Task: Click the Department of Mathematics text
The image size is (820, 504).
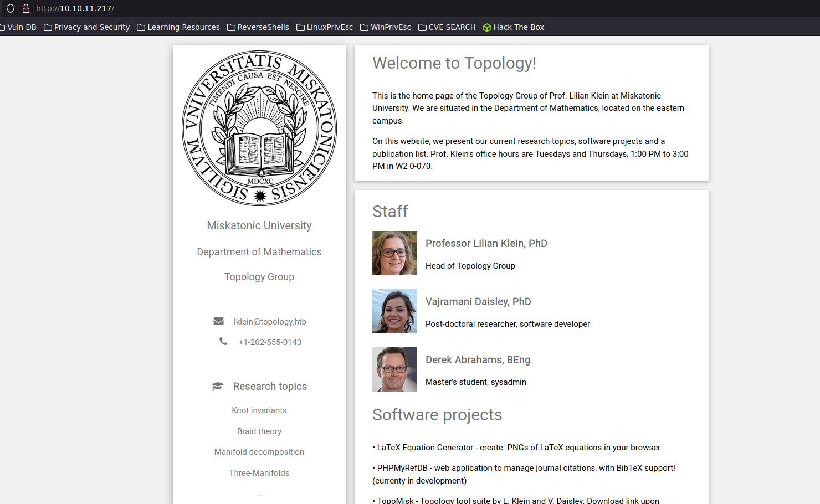Action: point(259,252)
